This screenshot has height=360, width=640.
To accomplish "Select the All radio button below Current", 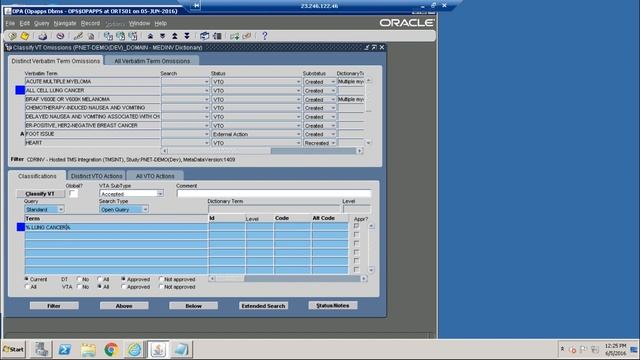I will coord(27,287).
